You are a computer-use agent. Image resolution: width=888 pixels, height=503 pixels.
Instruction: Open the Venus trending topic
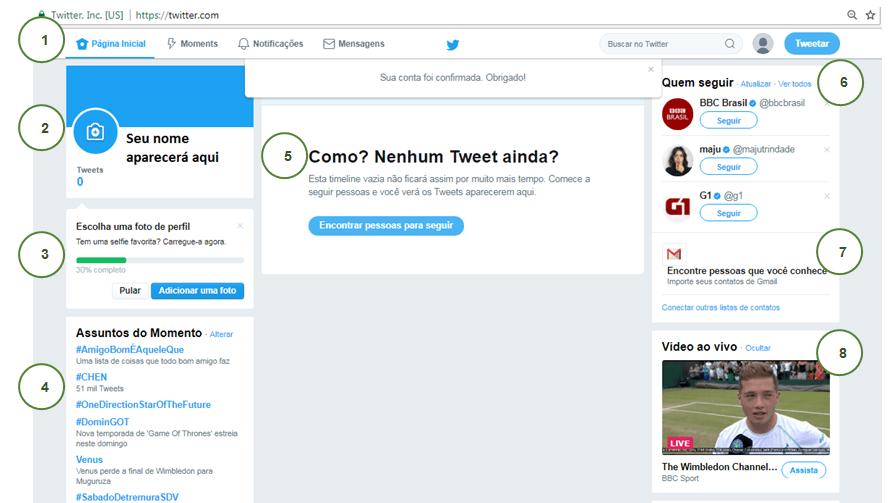(x=89, y=459)
